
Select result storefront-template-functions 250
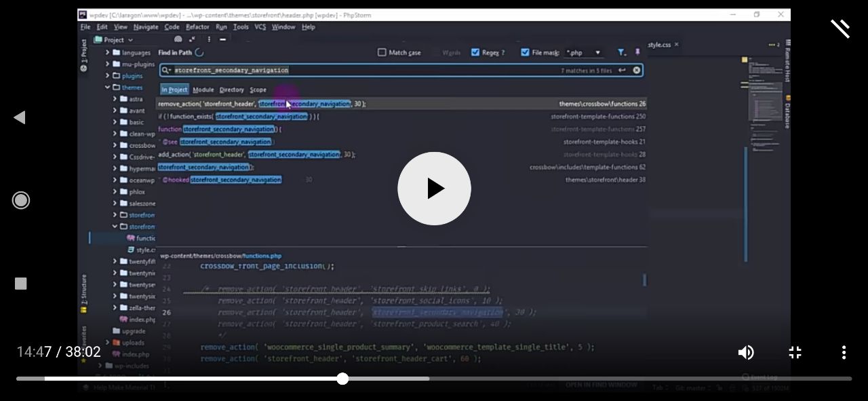(x=401, y=117)
